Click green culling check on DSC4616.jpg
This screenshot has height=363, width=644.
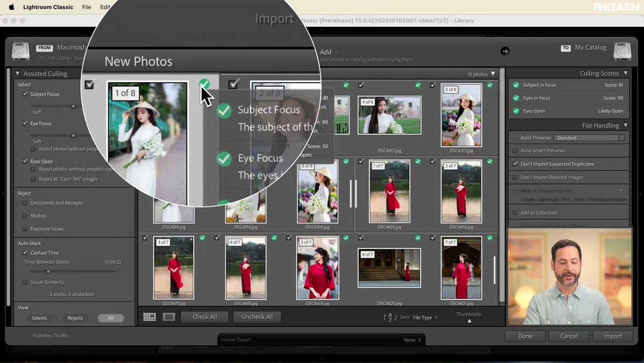(489, 161)
